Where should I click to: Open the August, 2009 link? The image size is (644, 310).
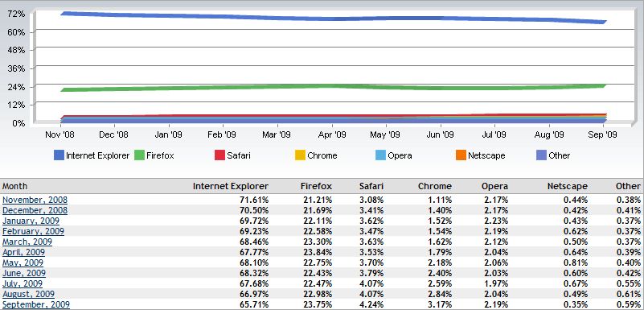click(x=28, y=294)
